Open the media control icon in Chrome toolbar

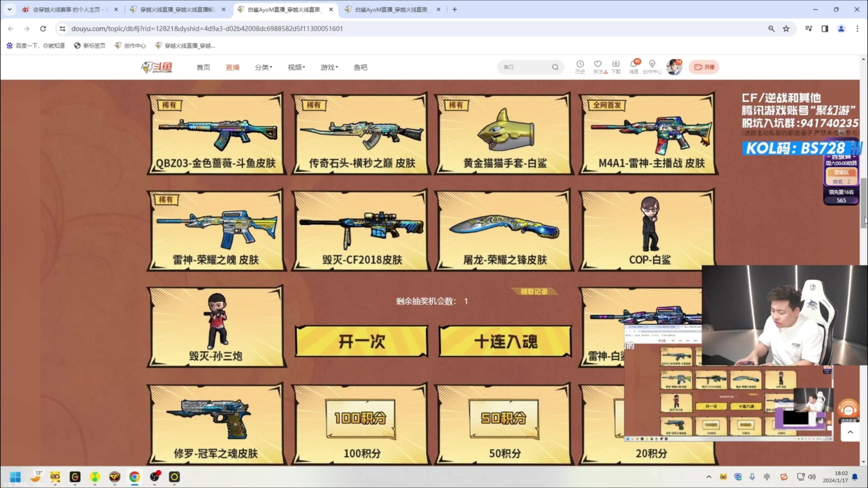point(808,28)
